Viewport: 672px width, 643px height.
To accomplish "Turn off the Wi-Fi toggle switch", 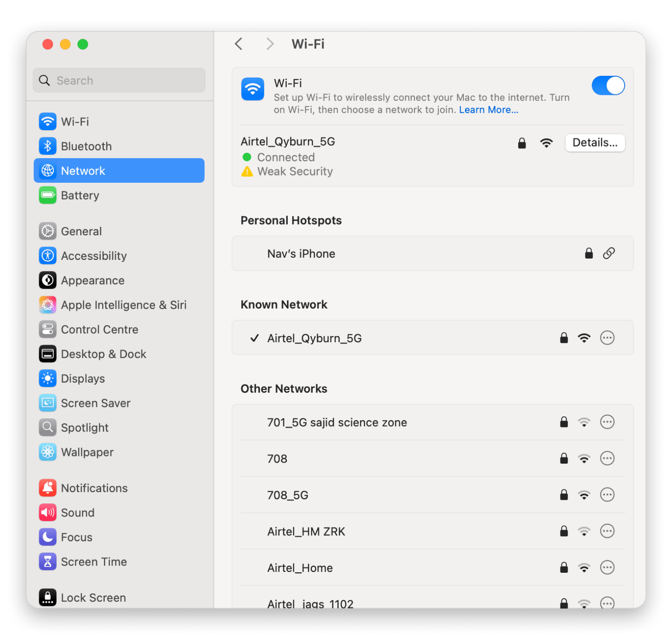I will point(607,85).
